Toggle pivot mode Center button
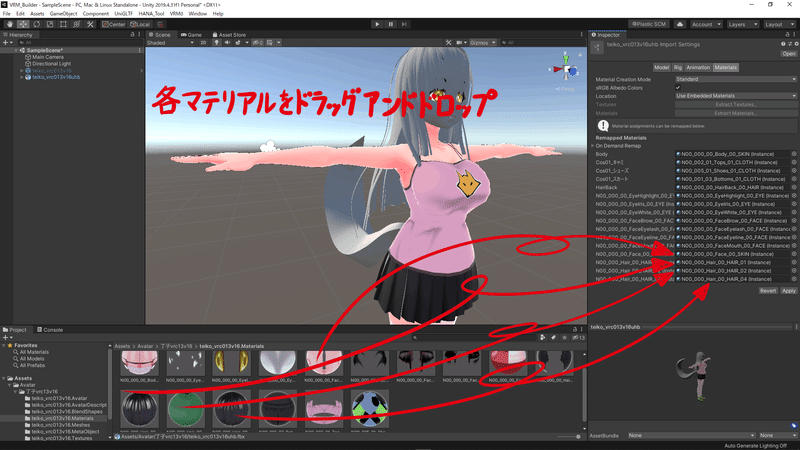800x450 pixels. pos(113,24)
